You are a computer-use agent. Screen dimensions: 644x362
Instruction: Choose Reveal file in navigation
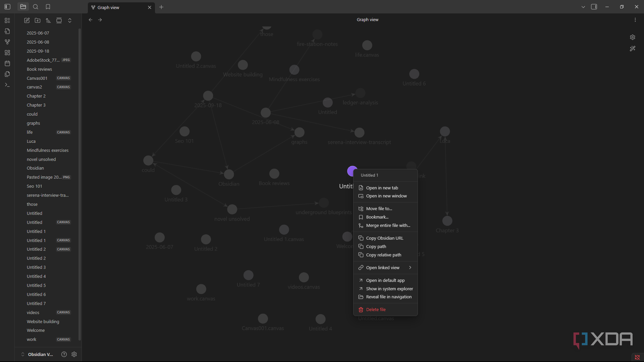coord(385,297)
